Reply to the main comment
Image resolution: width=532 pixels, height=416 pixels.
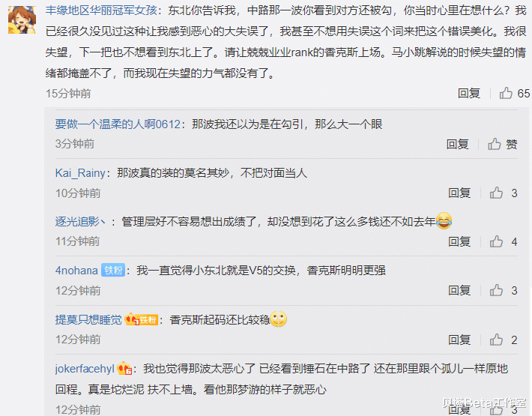pyautogui.click(x=469, y=93)
